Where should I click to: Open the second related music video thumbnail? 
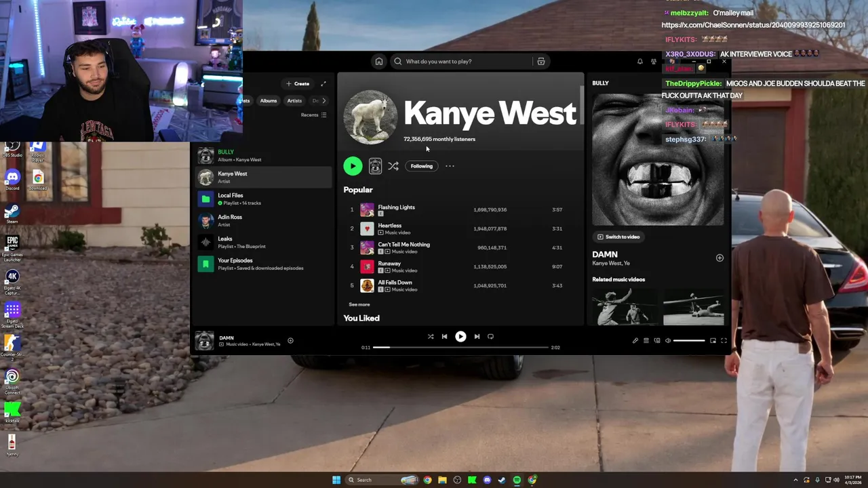click(x=694, y=306)
